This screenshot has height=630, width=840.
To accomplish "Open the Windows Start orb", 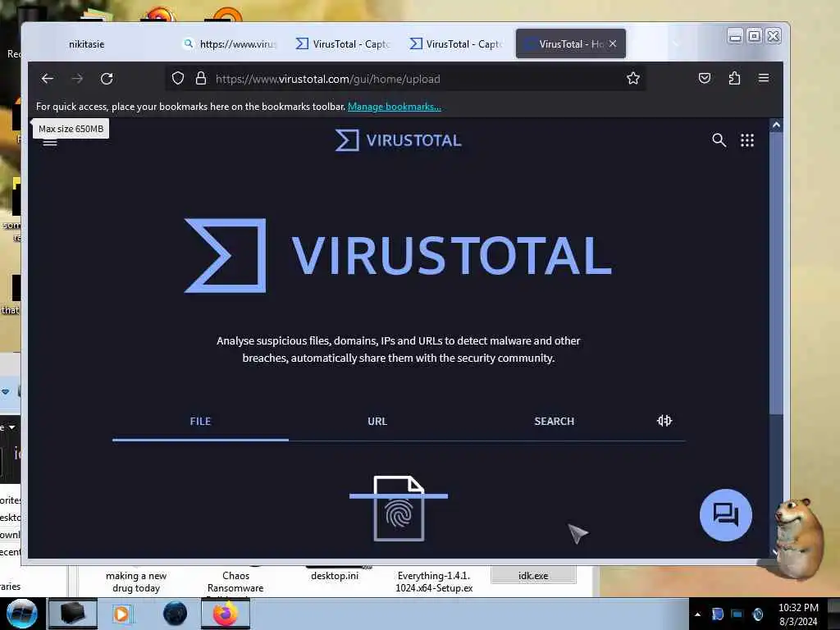I will 21,614.
